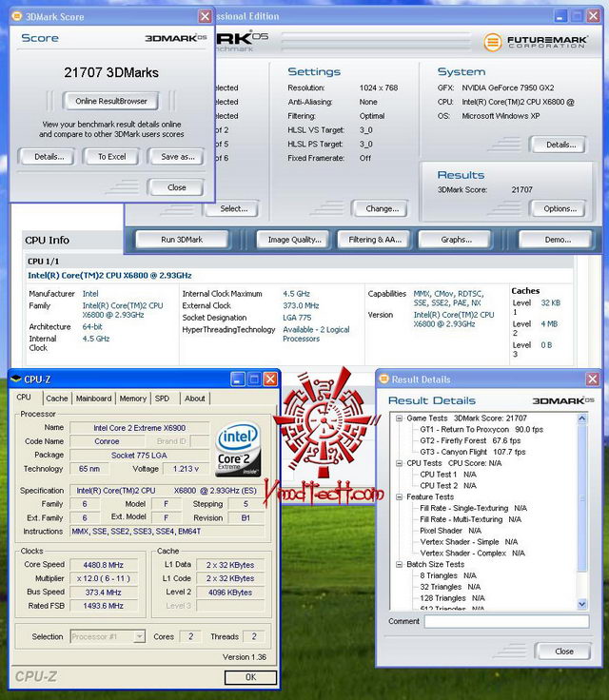Image resolution: width=609 pixels, height=700 pixels.
Task: Select Pixel Shader row in Result Details
Action: [x=450, y=531]
